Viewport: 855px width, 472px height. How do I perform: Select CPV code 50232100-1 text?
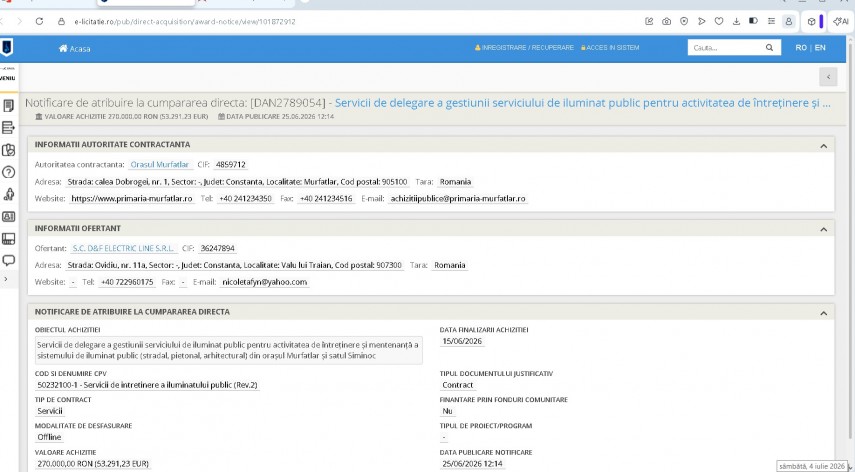[x=147, y=385]
